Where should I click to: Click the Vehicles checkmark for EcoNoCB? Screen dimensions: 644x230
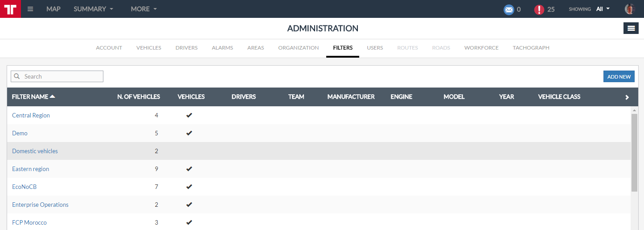[x=189, y=187]
